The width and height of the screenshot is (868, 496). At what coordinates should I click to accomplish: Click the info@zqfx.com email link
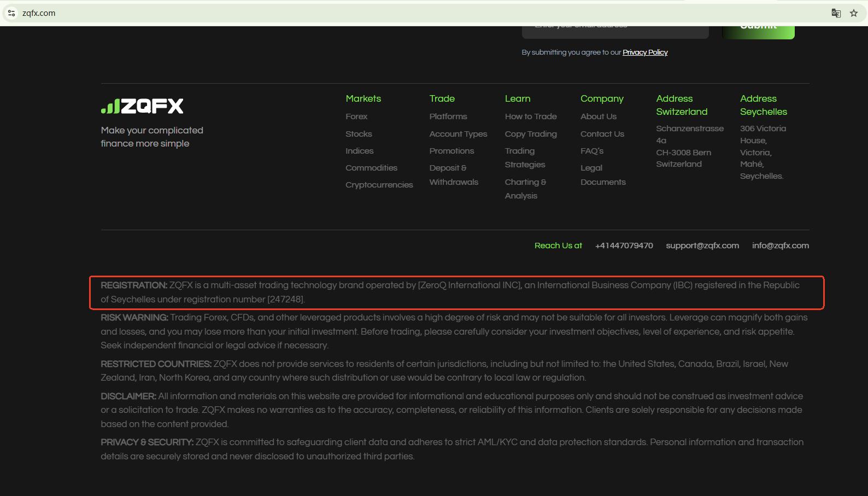pyautogui.click(x=780, y=246)
